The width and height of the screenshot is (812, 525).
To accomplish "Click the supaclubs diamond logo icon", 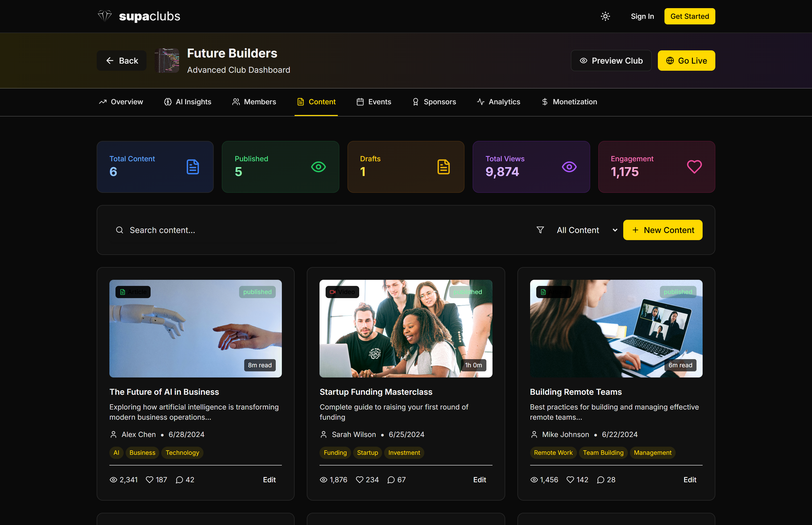I will (x=105, y=16).
